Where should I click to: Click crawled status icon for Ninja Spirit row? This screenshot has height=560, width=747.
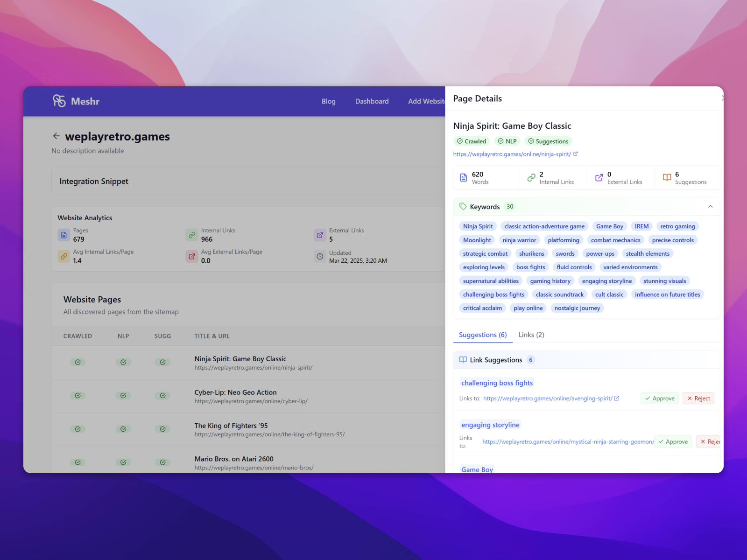tap(78, 362)
